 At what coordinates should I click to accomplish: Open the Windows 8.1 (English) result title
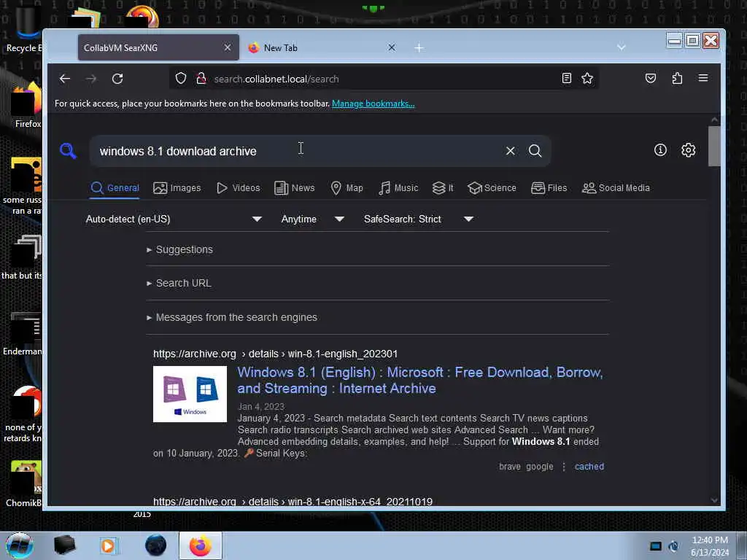(419, 380)
